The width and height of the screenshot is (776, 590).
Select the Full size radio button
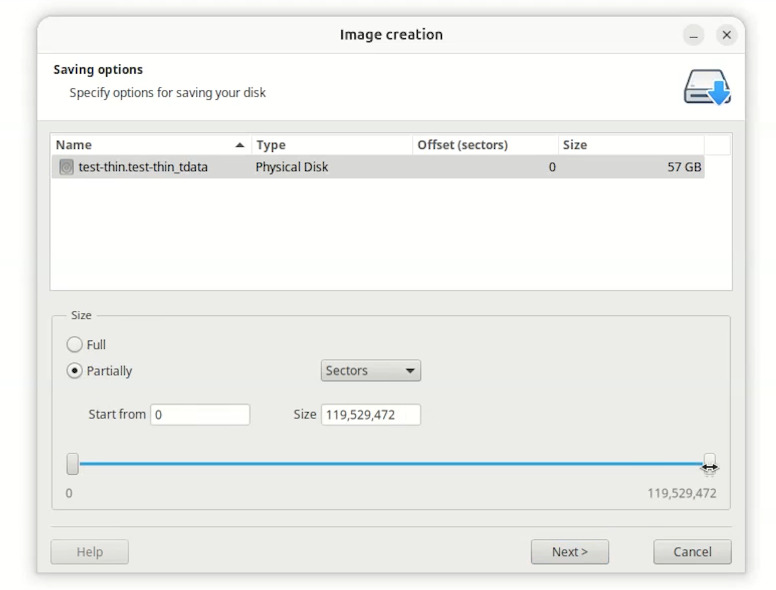[74, 344]
